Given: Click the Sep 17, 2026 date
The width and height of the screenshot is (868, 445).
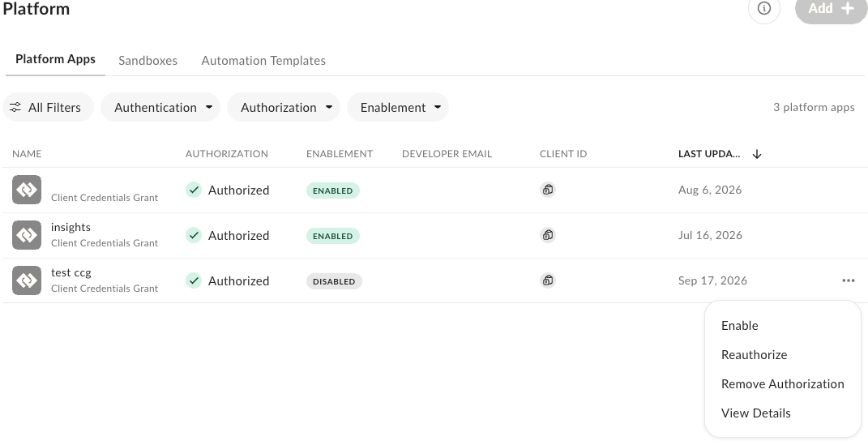Looking at the screenshot, I should pyautogui.click(x=712, y=280).
